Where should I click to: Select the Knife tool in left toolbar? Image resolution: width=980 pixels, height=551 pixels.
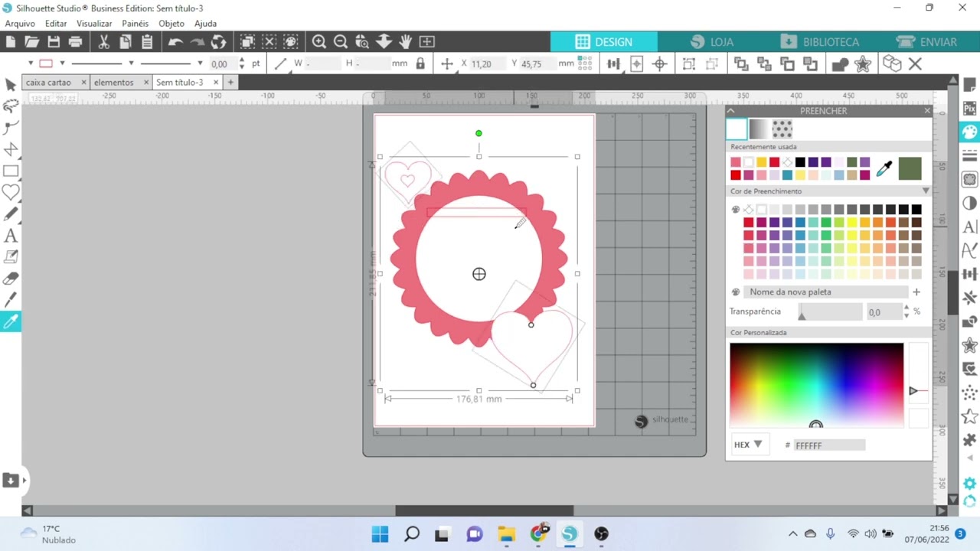coord(11,300)
